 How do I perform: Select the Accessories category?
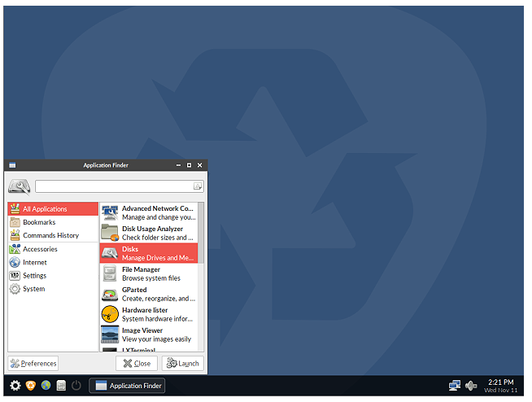tap(53, 249)
